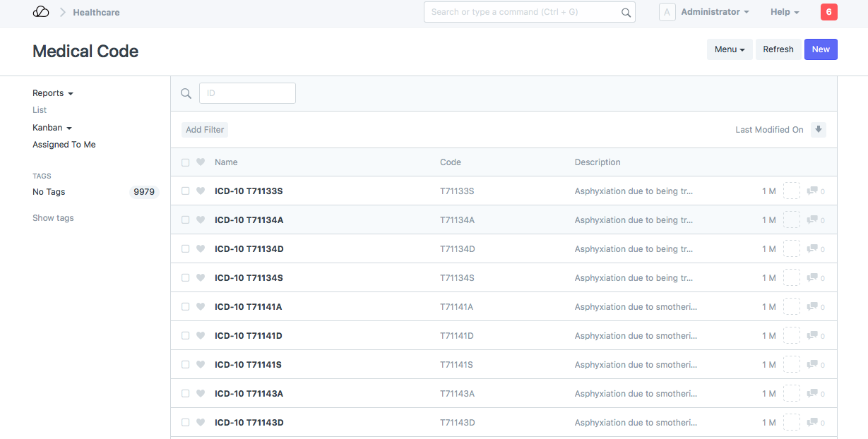Open the red notifications badge showing 6

pyautogui.click(x=828, y=12)
